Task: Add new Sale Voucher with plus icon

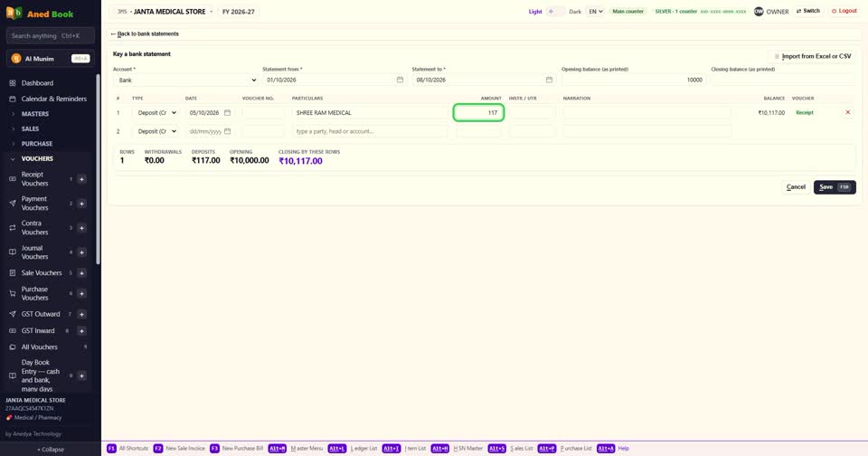Action: tap(81, 273)
